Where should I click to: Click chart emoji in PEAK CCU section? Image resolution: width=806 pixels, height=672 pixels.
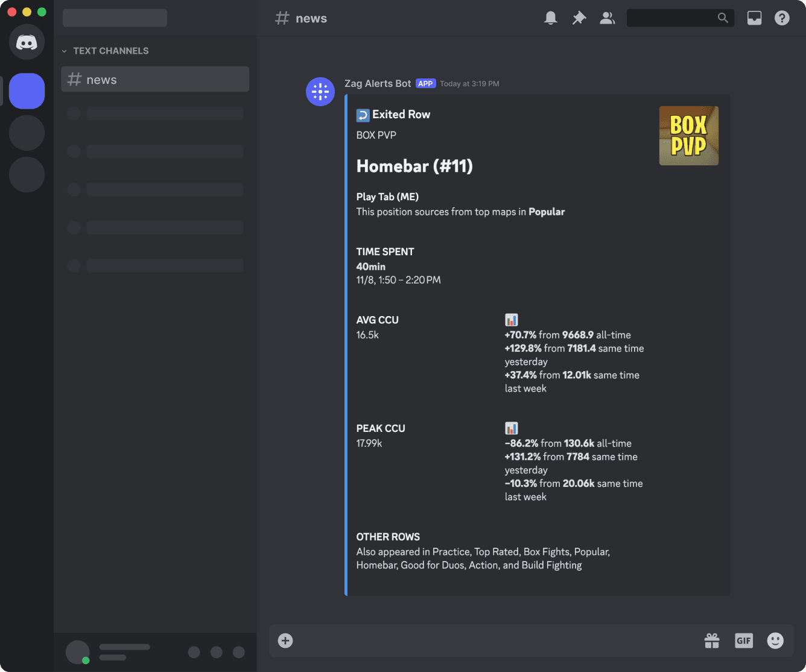pyautogui.click(x=511, y=428)
